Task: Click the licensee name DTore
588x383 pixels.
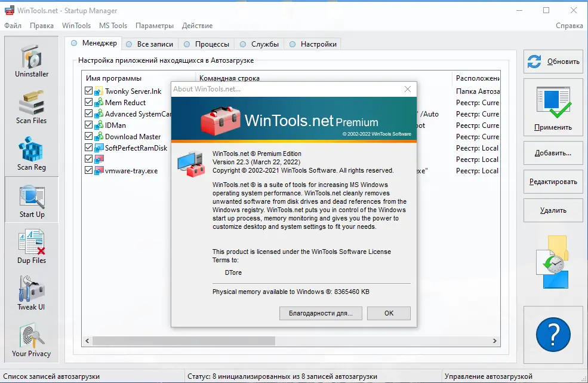Action: 233,272
